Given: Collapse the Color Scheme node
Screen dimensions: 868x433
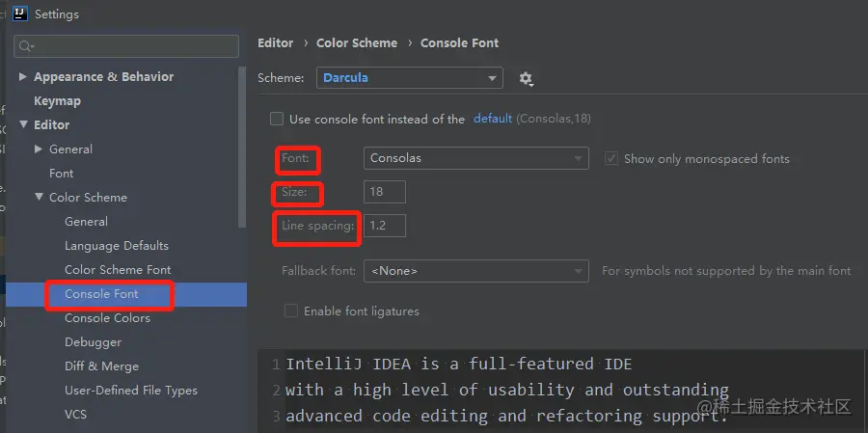Looking at the screenshot, I should pos(39,197).
